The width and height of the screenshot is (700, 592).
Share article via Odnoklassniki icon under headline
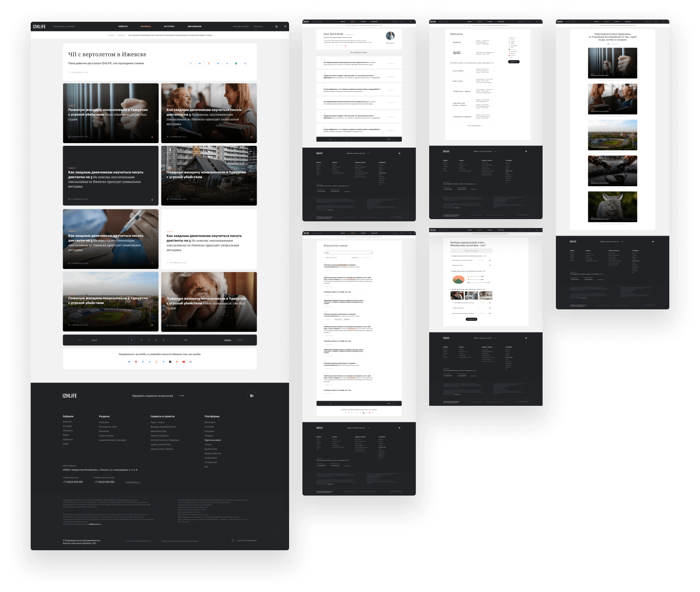pos(209,64)
